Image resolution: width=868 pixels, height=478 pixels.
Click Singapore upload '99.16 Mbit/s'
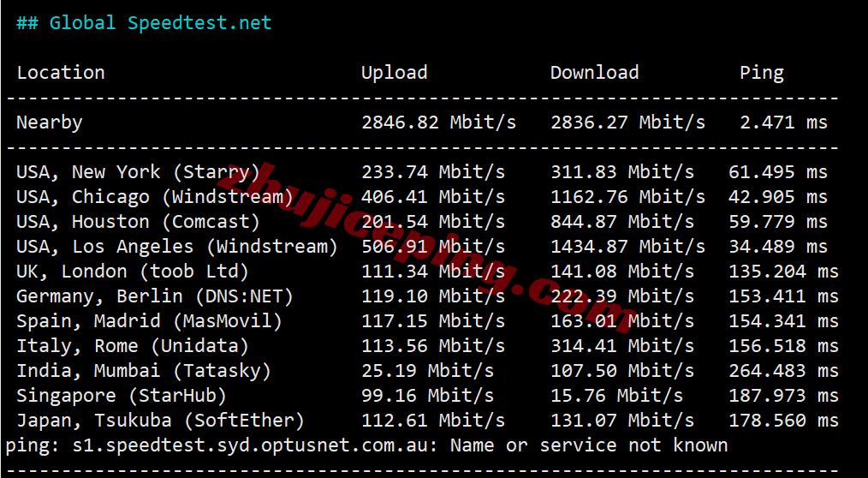[x=427, y=396]
